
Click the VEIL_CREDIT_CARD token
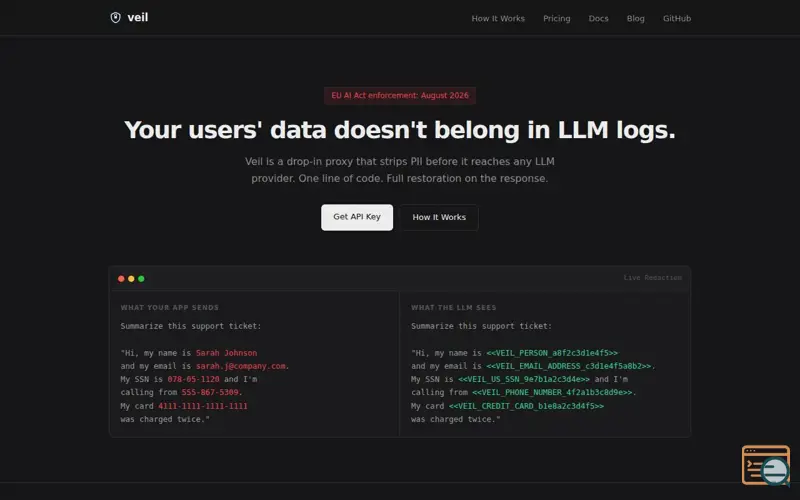click(x=527, y=406)
